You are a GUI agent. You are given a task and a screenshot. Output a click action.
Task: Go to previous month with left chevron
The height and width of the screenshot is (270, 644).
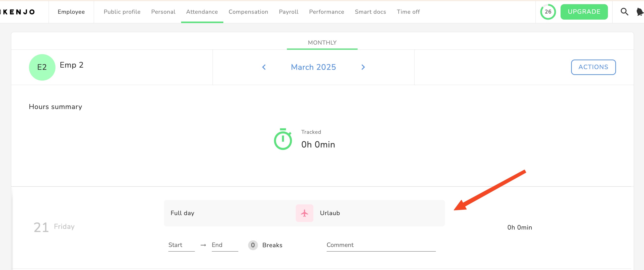[x=264, y=67]
